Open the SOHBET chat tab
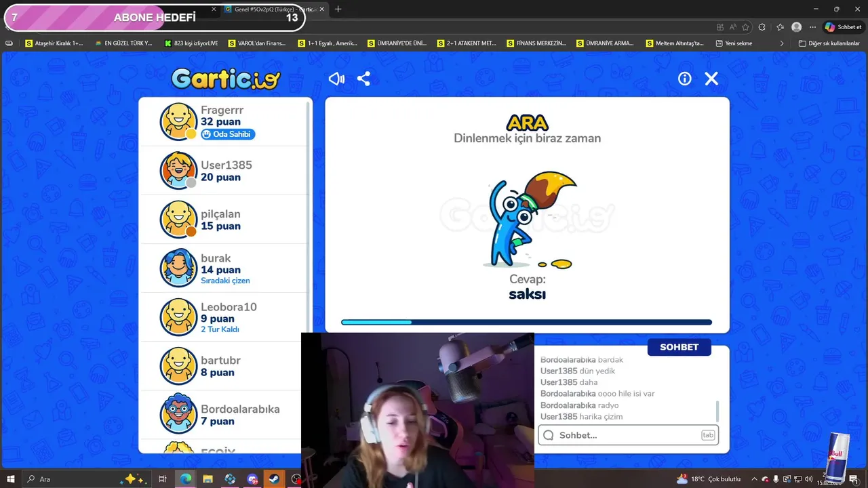 (679, 347)
